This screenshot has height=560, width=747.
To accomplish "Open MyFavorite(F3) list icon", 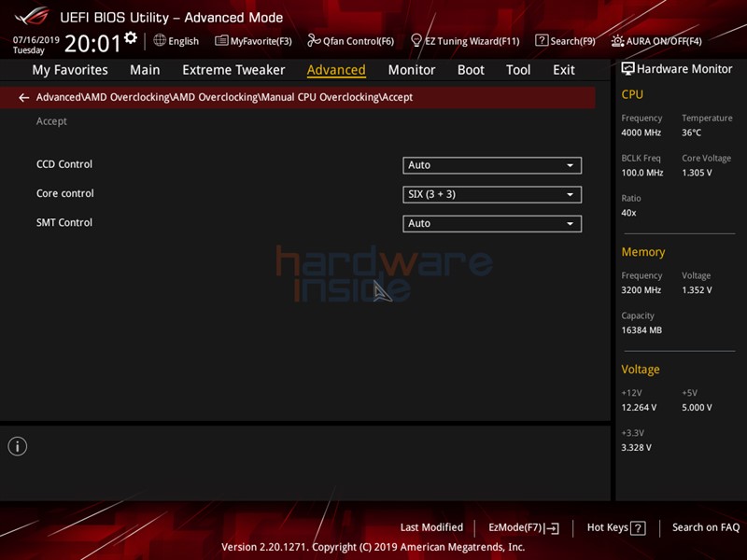I will click(221, 40).
